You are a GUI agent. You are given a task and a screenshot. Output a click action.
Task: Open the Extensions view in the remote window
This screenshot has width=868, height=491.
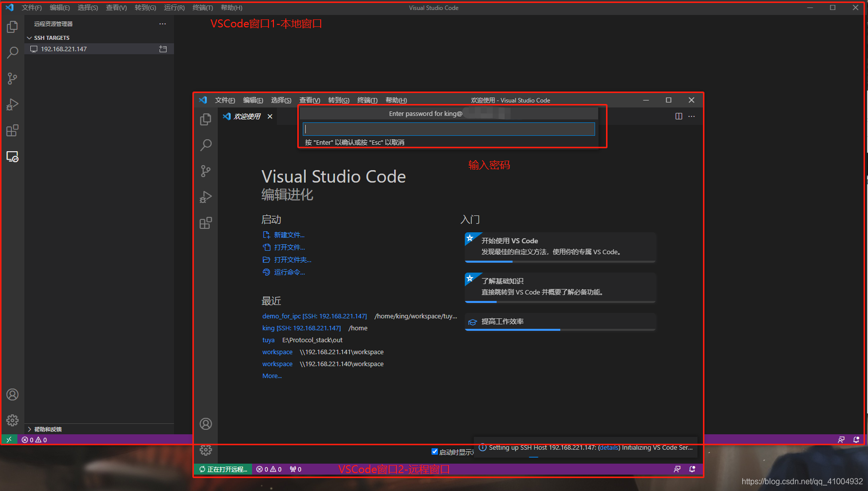tap(205, 222)
